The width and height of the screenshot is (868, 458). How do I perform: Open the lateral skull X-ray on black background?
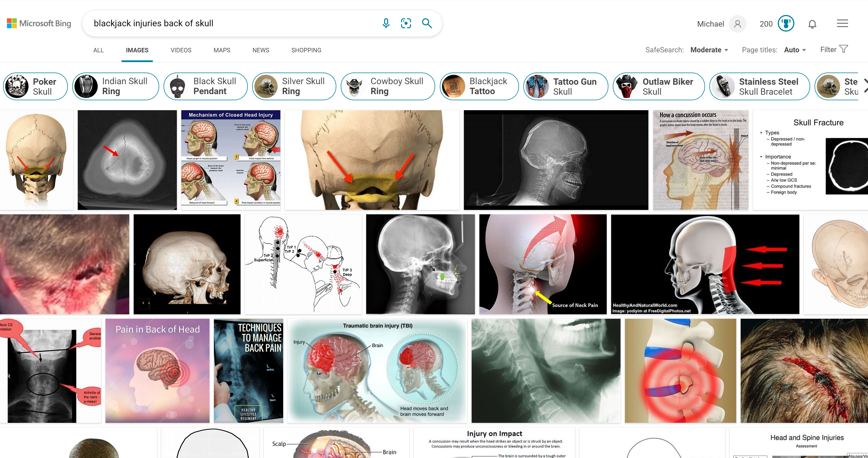click(556, 160)
